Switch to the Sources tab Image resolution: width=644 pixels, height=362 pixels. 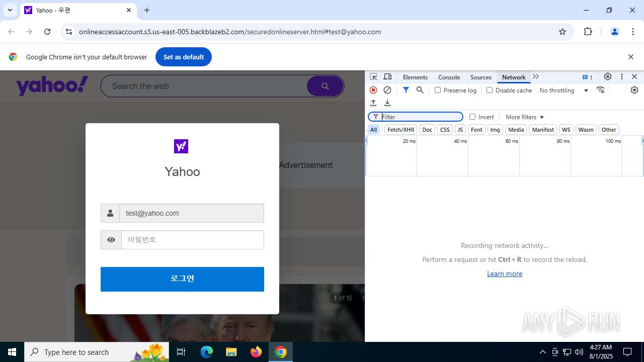click(480, 77)
